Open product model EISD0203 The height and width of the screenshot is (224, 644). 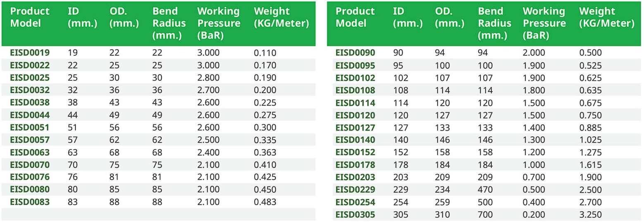(x=355, y=177)
